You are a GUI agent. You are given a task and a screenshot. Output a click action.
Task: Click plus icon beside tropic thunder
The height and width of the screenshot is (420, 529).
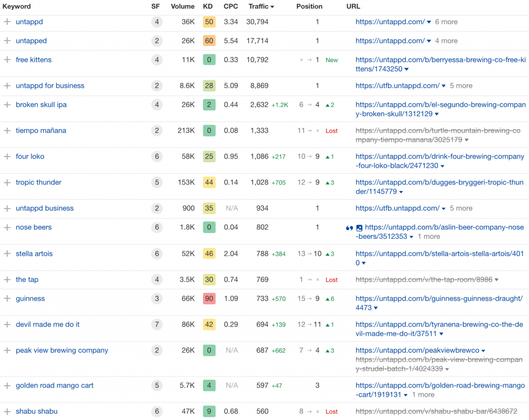[7, 182]
